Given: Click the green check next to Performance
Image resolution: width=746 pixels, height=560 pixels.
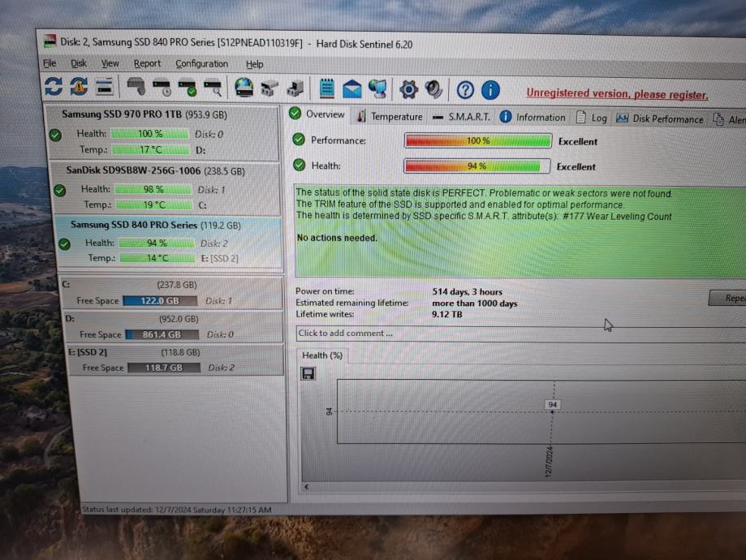Looking at the screenshot, I should pos(299,140).
